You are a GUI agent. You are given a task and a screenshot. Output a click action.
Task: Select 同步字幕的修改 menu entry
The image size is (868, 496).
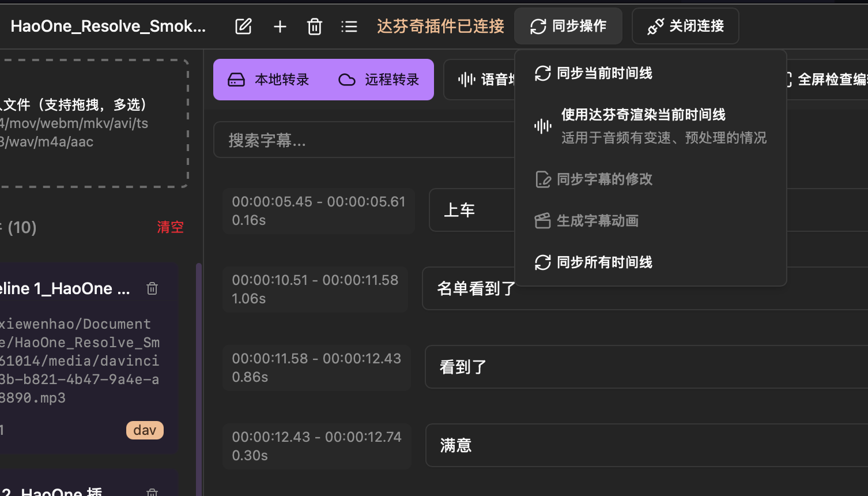pyautogui.click(x=651, y=179)
